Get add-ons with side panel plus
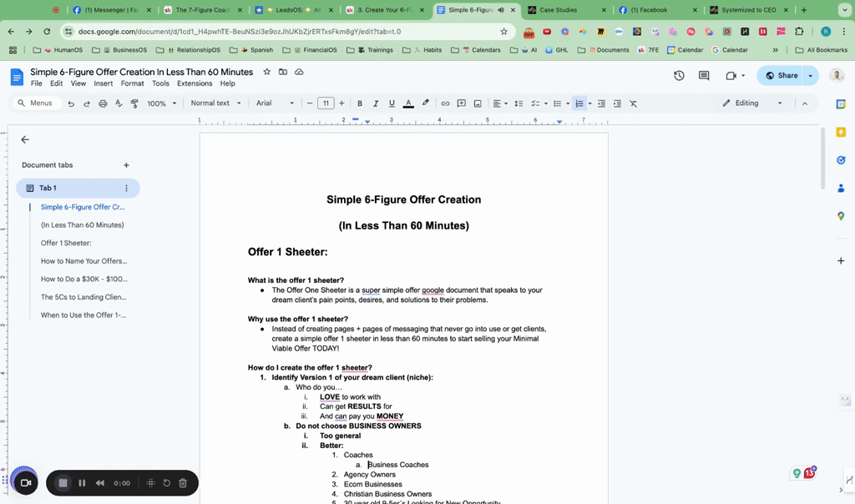This screenshot has width=855, height=504. (841, 261)
